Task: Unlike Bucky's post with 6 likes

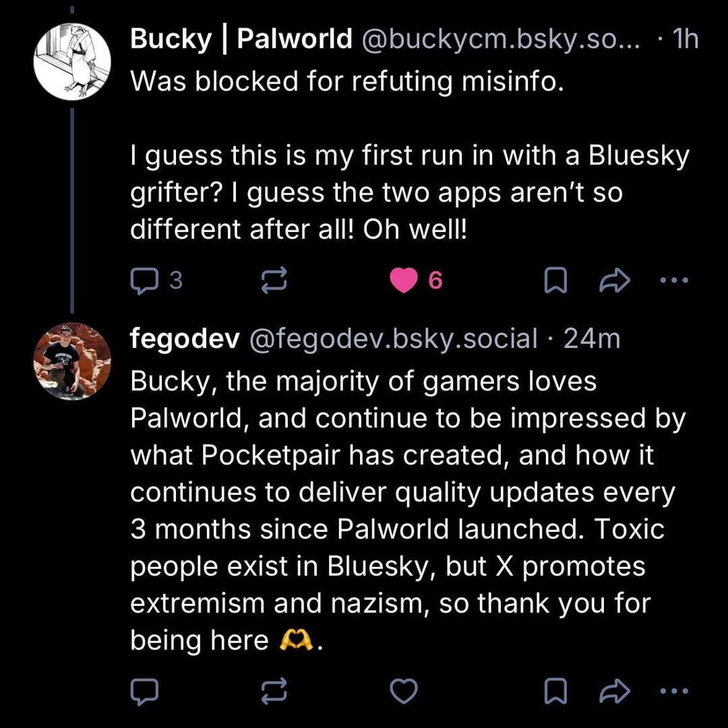Action: [x=404, y=280]
